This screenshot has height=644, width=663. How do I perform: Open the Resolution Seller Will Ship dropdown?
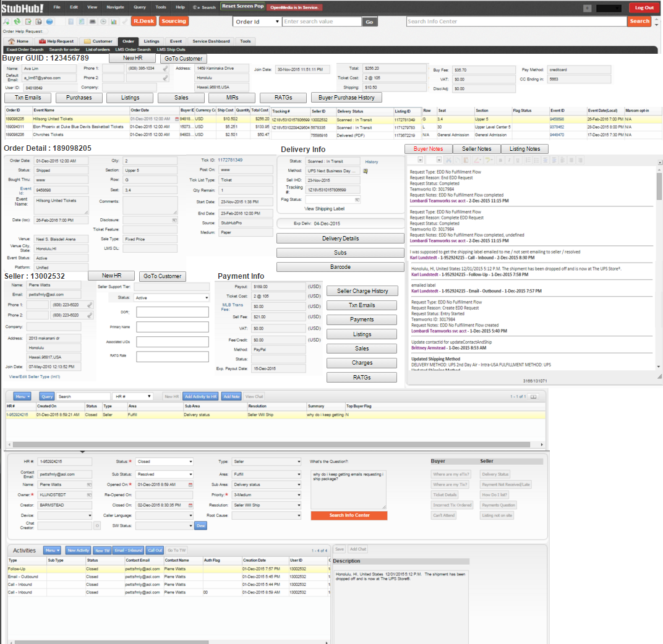pos(267,505)
